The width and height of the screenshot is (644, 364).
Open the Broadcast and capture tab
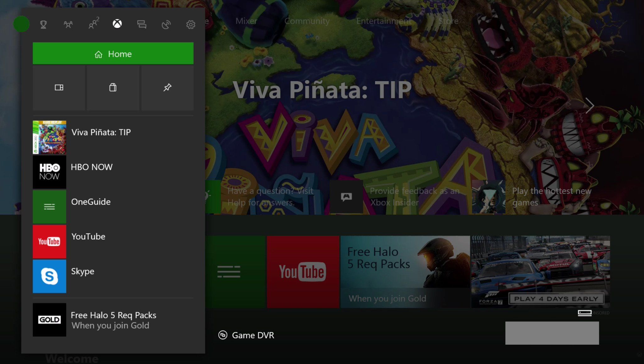[166, 24]
